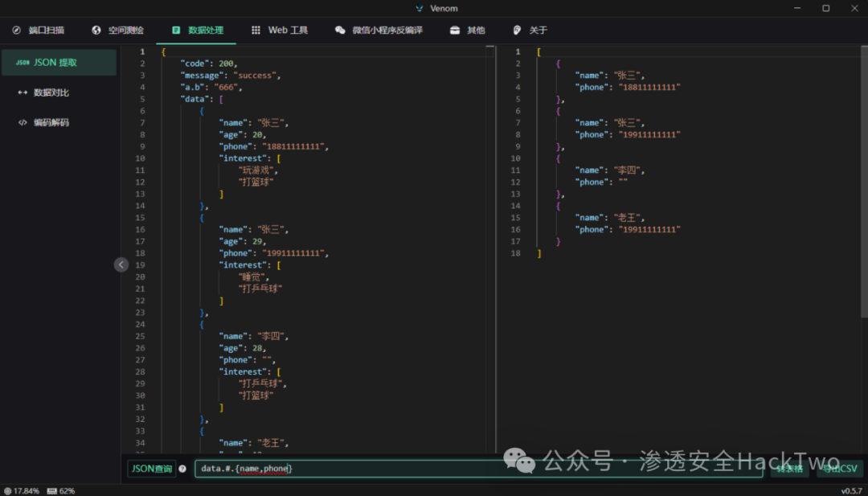The image size is (868, 496).
Task: Click the JSON查询 button
Action: tap(151, 469)
